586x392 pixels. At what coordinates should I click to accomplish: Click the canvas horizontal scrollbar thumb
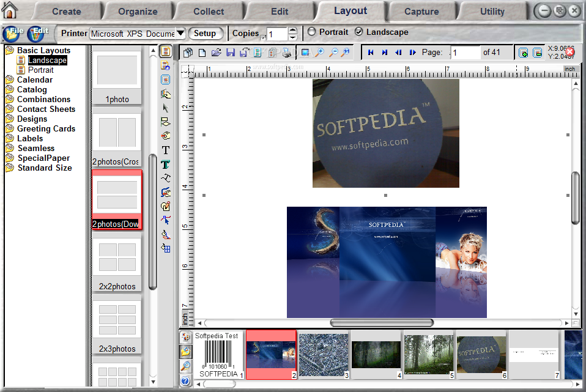[x=382, y=322]
